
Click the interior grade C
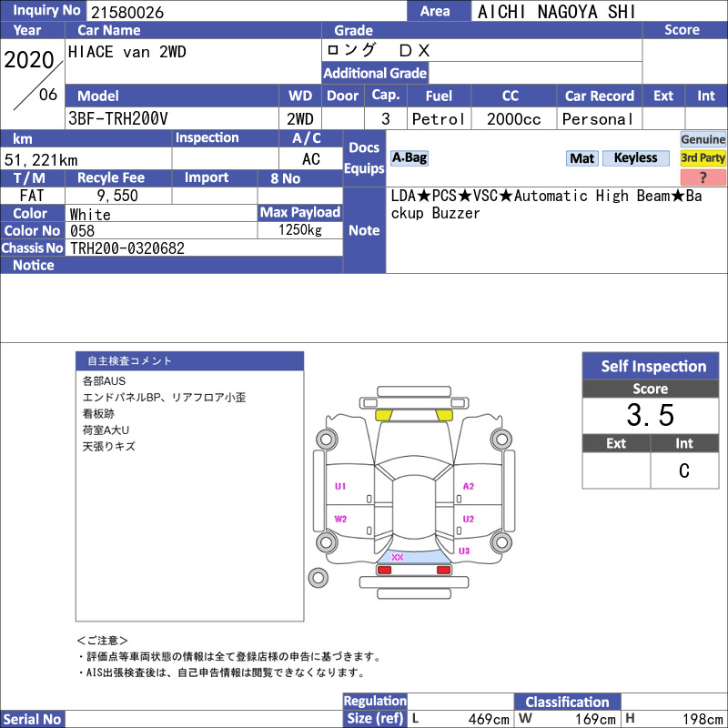684,470
